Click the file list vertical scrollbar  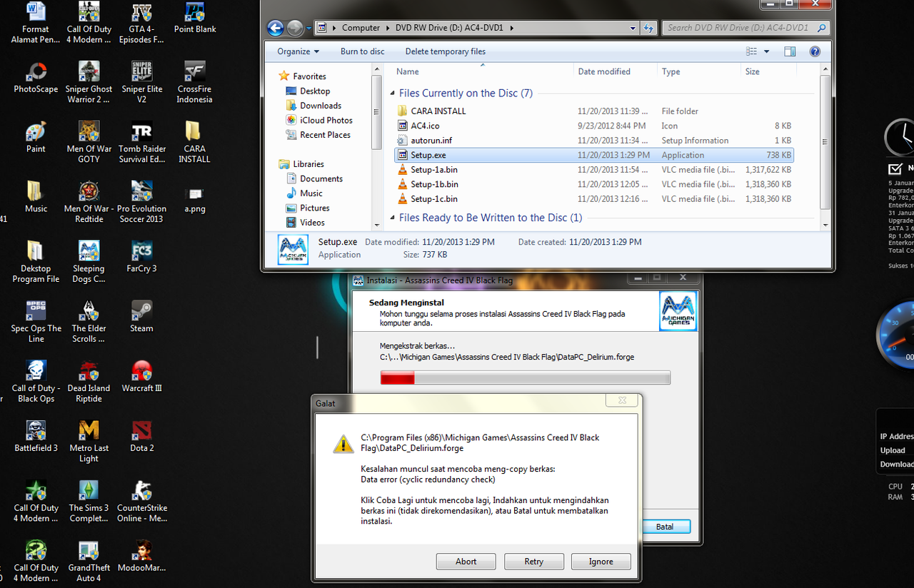825,141
